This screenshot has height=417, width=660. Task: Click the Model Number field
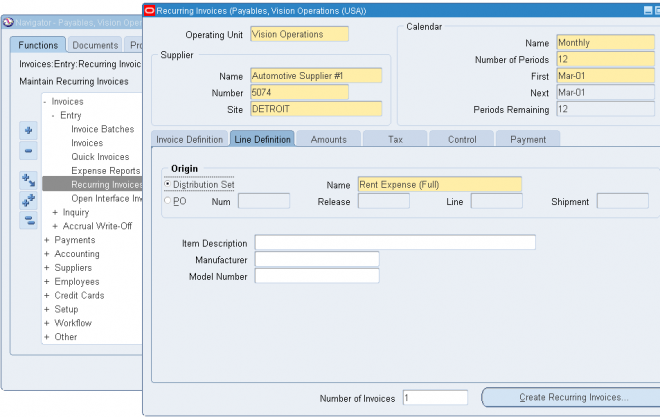click(317, 276)
